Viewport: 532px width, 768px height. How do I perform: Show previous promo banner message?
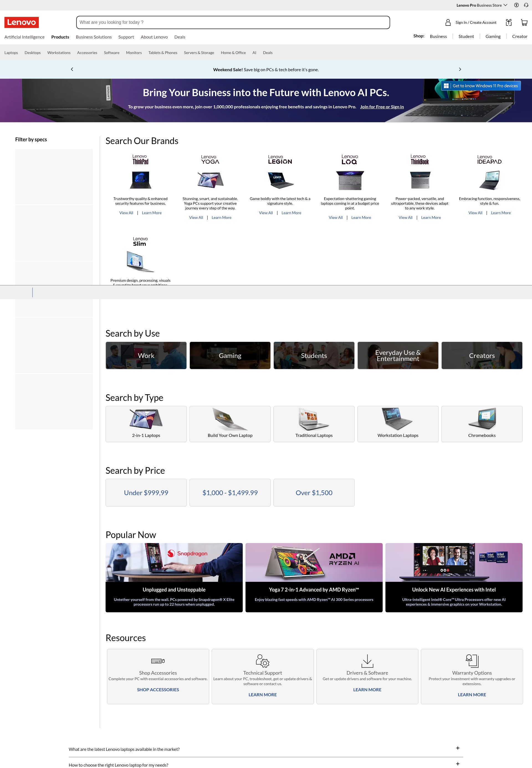tap(72, 69)
